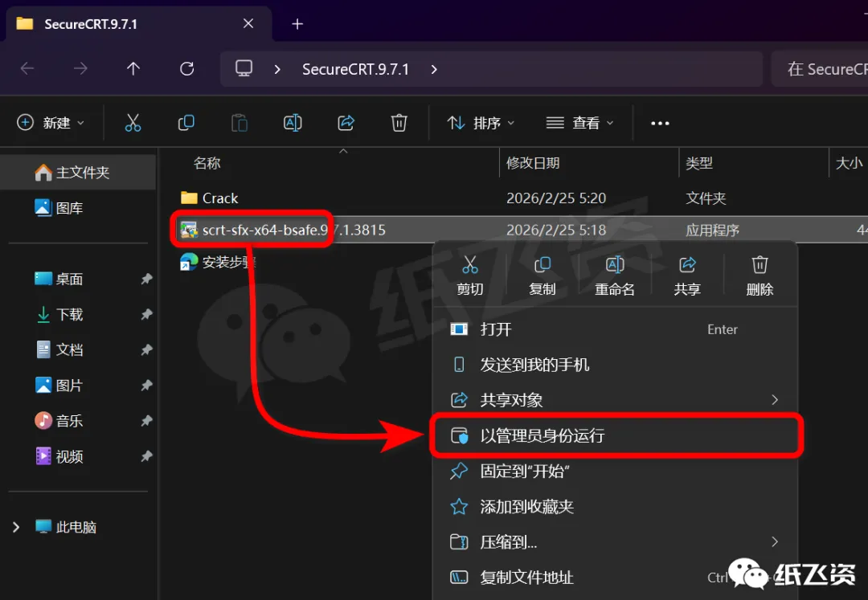The height and width of the screenshot is (600, 868).
Task: Expand the chevron after SecureCRT.9.7.1 in the address bar
Action: tap(434, 69)
